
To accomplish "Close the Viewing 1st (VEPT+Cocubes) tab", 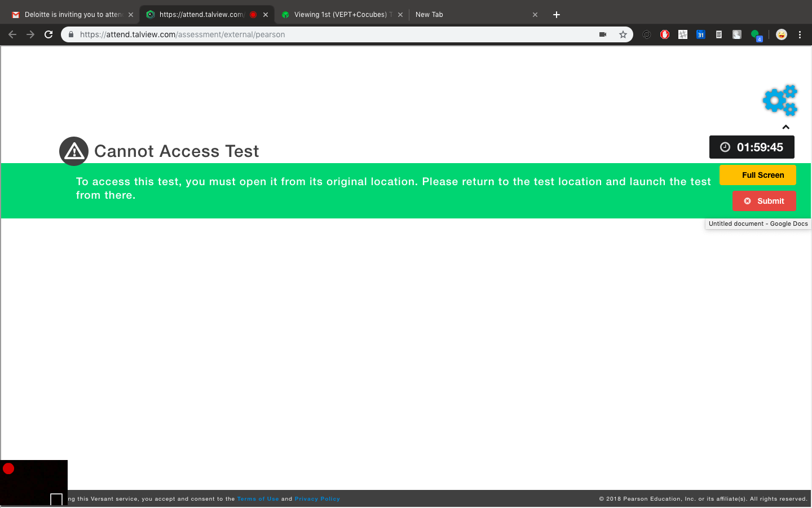I will click(x=400, y=15).
